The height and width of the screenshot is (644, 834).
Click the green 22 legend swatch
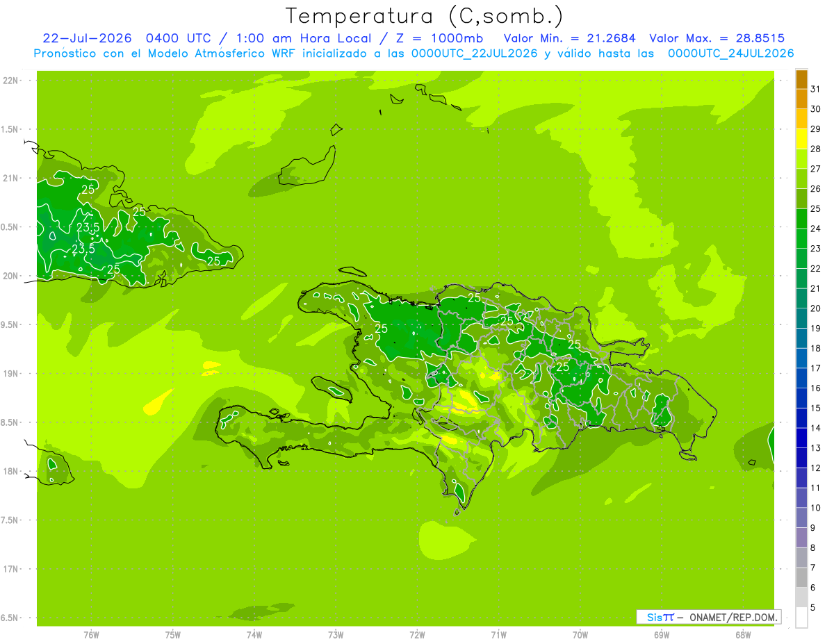[x=801, y=258]
